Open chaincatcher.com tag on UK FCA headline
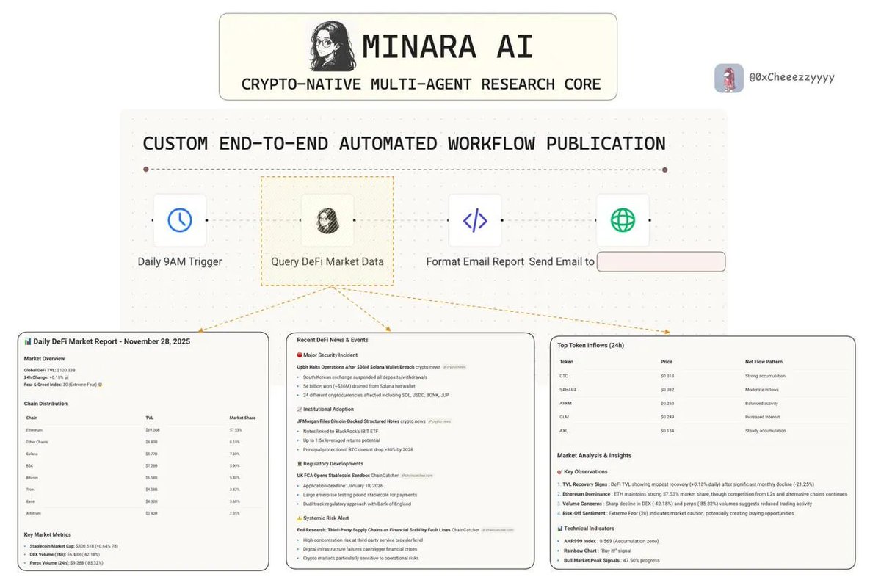 (417, 476)
